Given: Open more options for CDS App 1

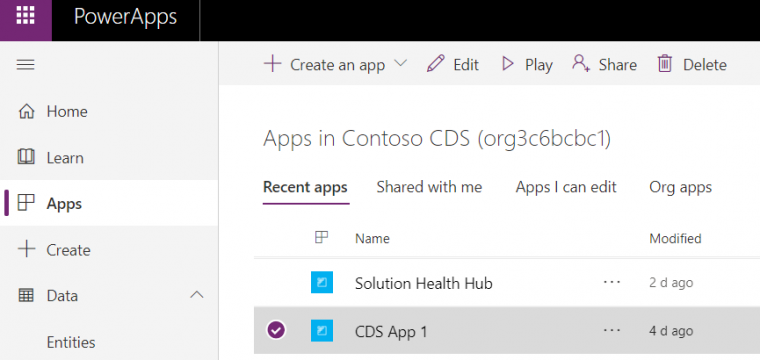Looking at the screenshot, I should [x=612, y=331].
